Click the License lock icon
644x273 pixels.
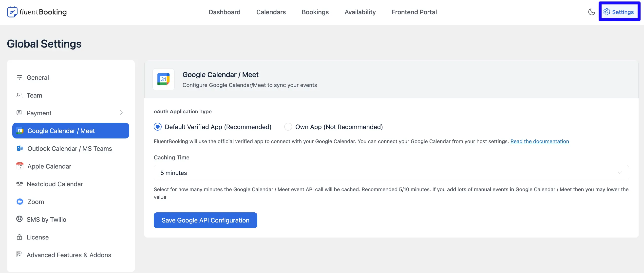[19, 237]
